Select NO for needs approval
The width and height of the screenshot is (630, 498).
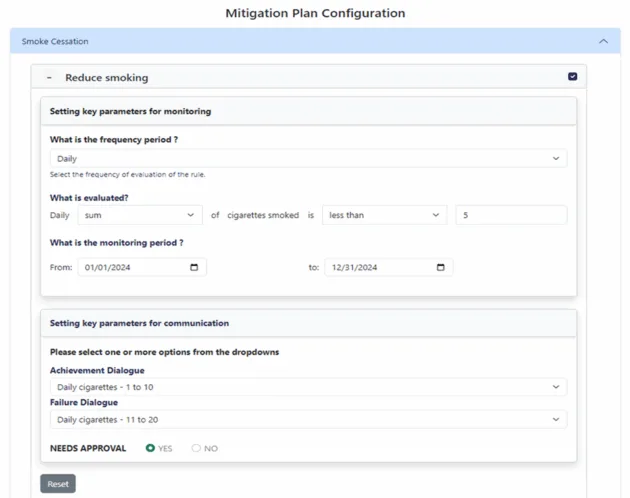[196, 449]
